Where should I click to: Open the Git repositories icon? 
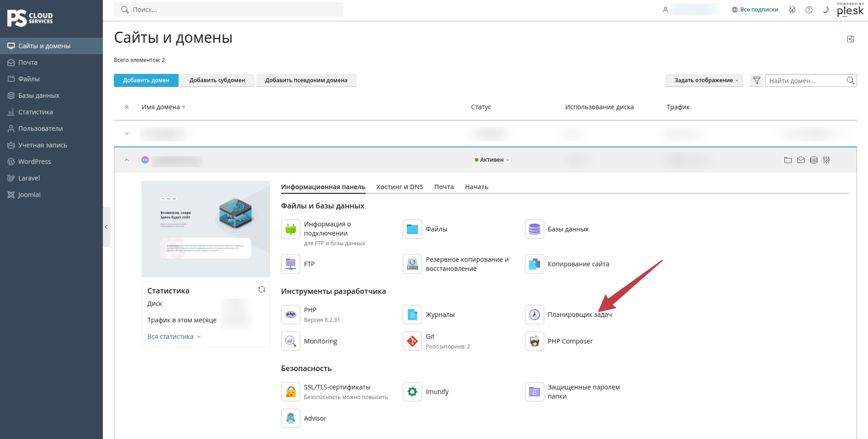(x=412, y=341)
